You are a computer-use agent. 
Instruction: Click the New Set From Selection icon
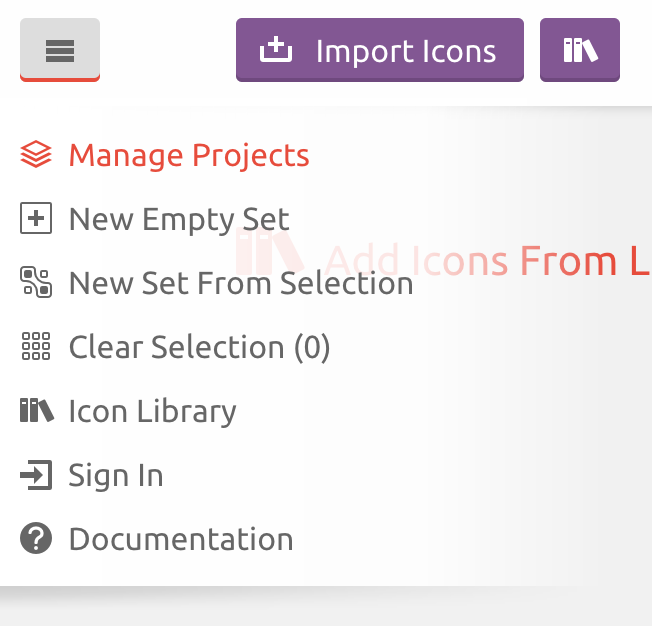pos(36,282)
